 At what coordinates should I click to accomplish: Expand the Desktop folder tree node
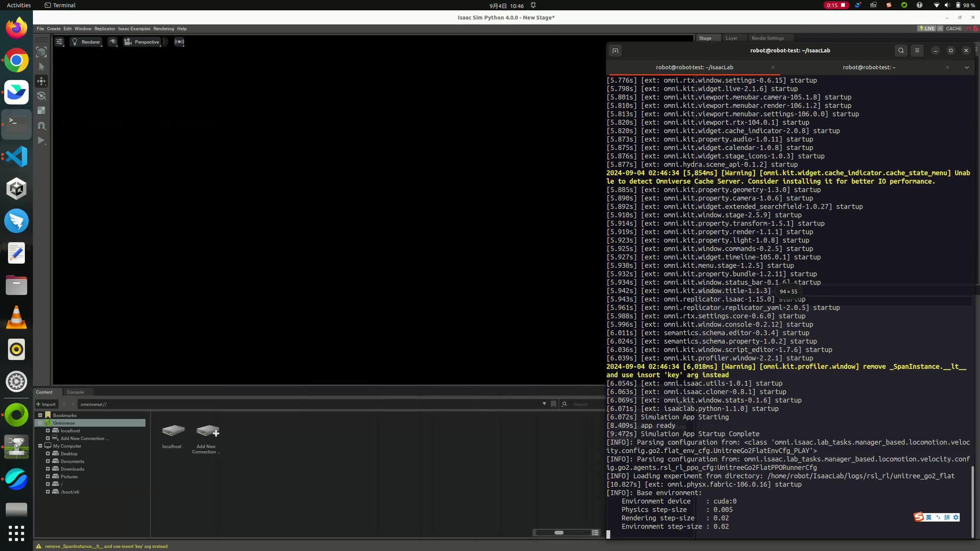[48, 453]
